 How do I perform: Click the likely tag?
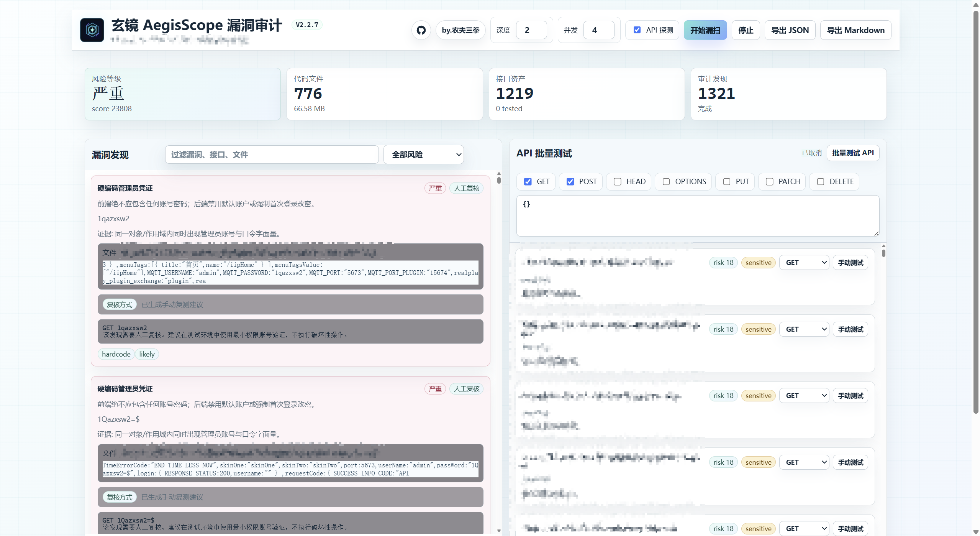(147, 354)
